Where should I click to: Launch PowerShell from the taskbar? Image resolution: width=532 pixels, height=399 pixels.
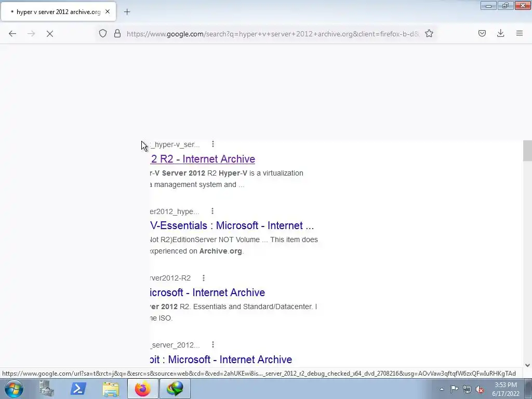click(x=78, y=389)
